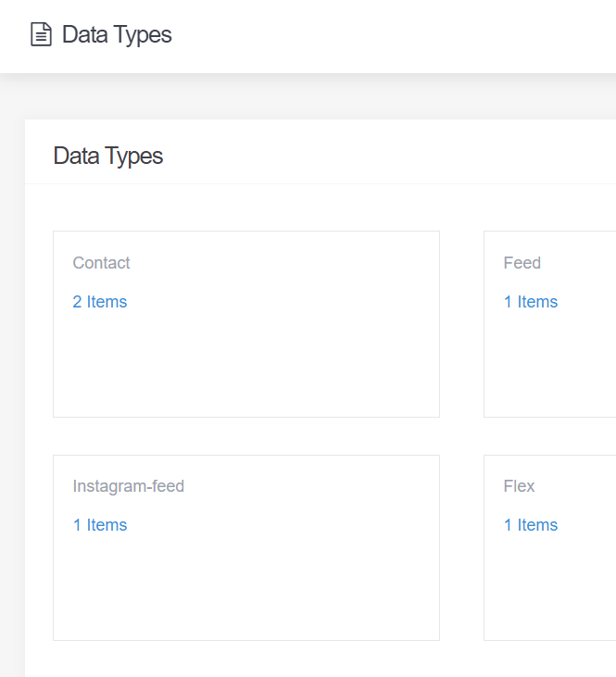Open the 1 Items link under Instagram-feed
Screen dimensions: 616x677
click(100, 524)
